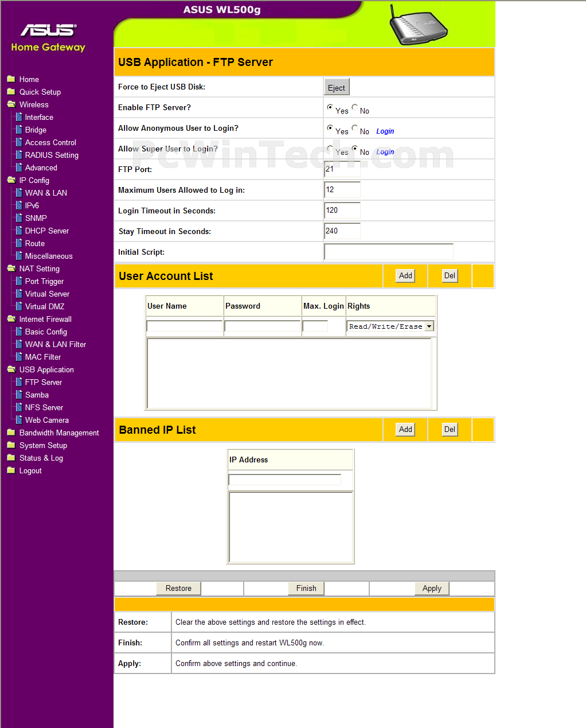Click the Logout folder icon
586x728 pixels.
coord(11,470)
